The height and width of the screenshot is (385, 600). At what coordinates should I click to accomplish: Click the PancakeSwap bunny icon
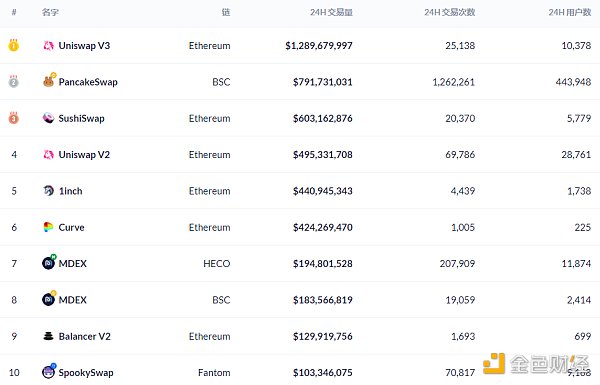pyautogui.click(x=49, y=80)
